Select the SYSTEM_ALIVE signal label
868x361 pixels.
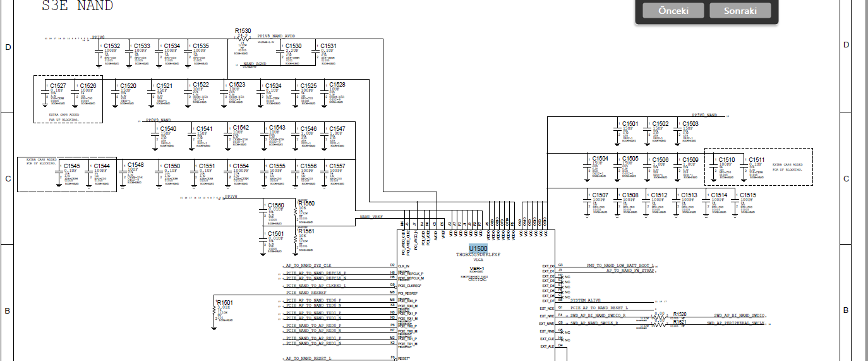pyautogui.click(x=586, y=300)
